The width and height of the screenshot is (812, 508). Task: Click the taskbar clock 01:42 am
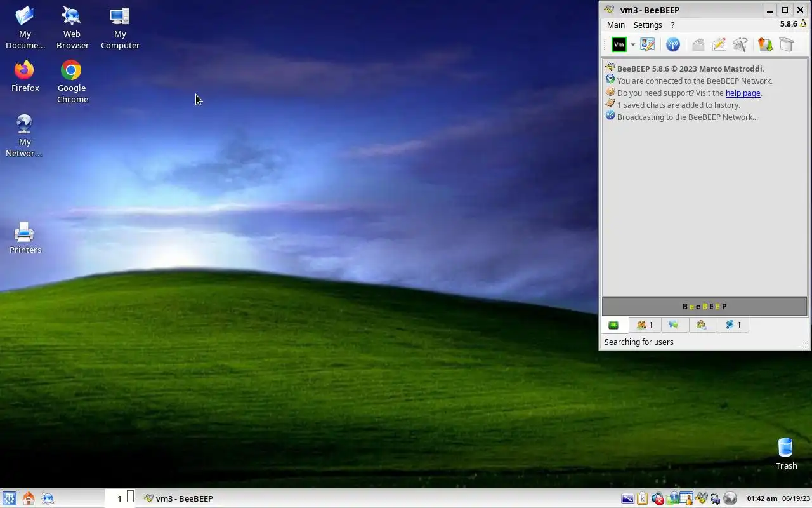pyautogui.click(x=762, y=499)
